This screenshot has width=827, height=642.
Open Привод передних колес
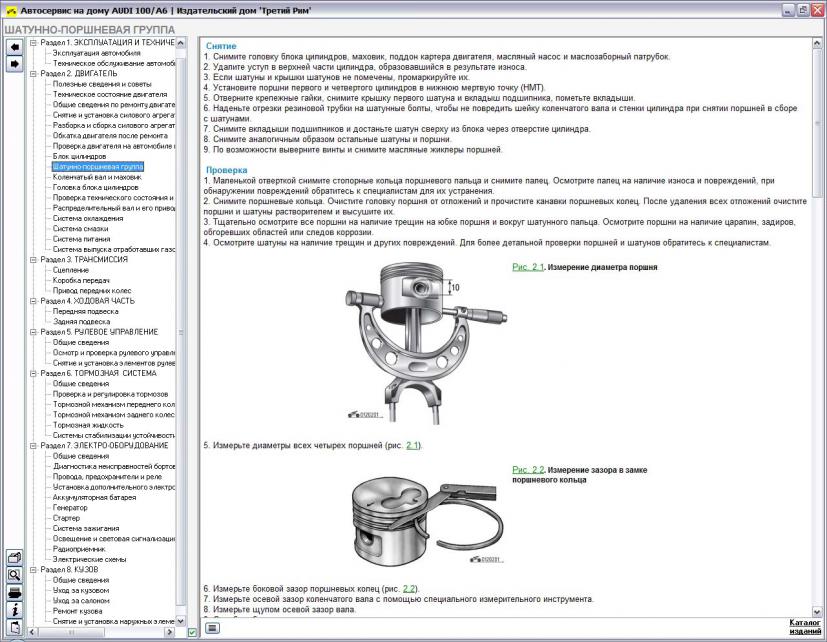tap(92, 291)
